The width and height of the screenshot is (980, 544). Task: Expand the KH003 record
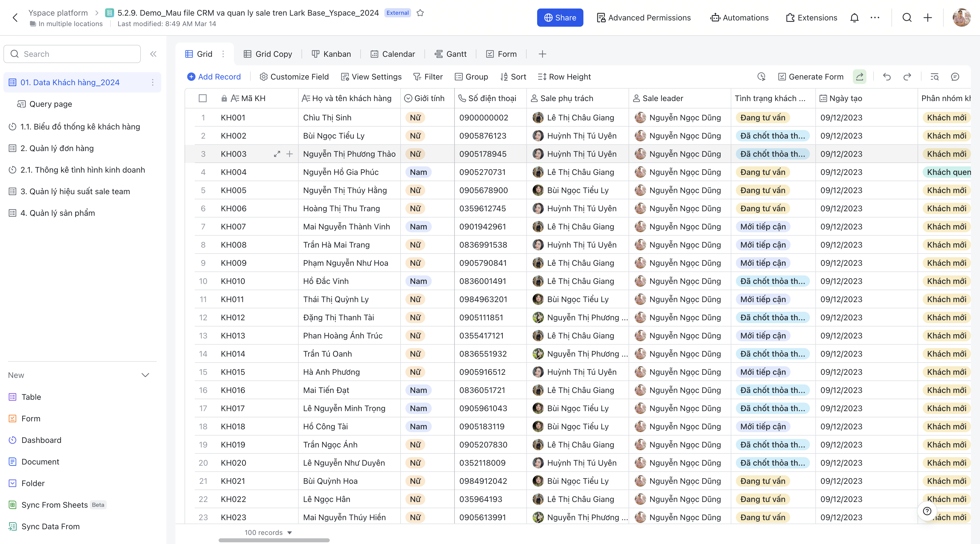(x=277, y=154)
